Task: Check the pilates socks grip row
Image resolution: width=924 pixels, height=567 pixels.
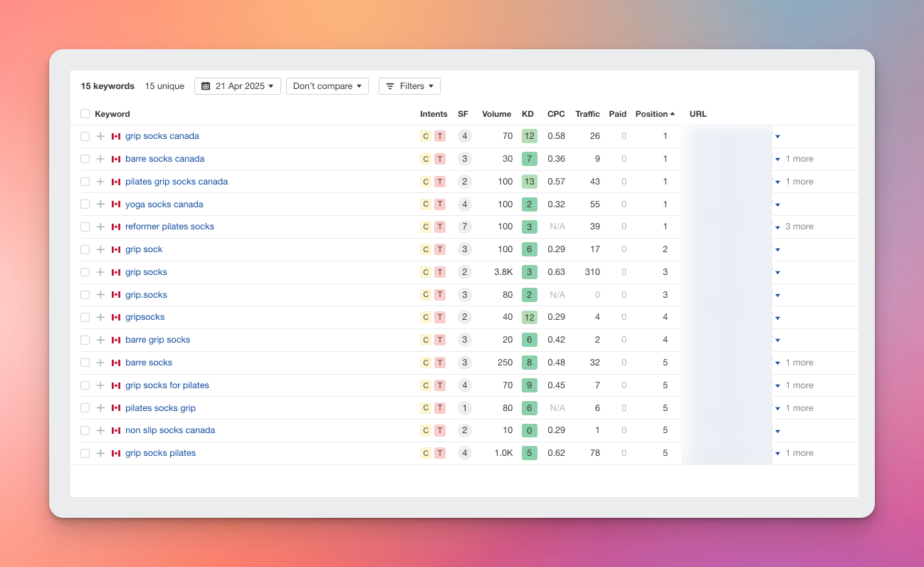Action: pos(85,408)
